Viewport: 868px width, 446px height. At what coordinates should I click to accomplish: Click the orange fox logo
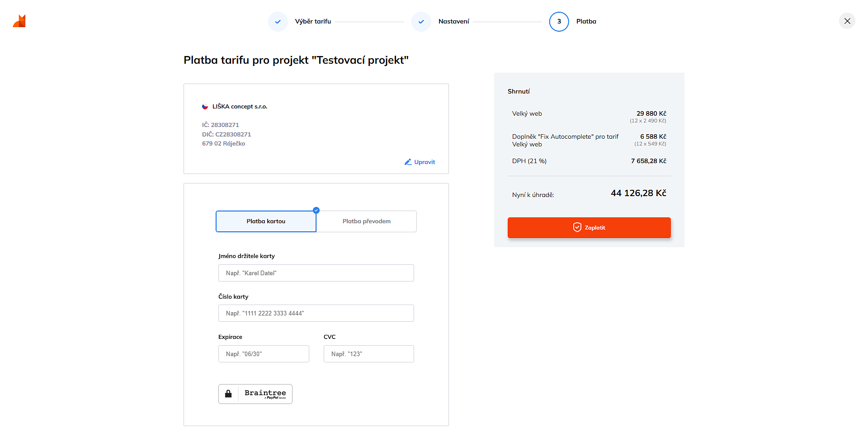click(x=19, y=21)
